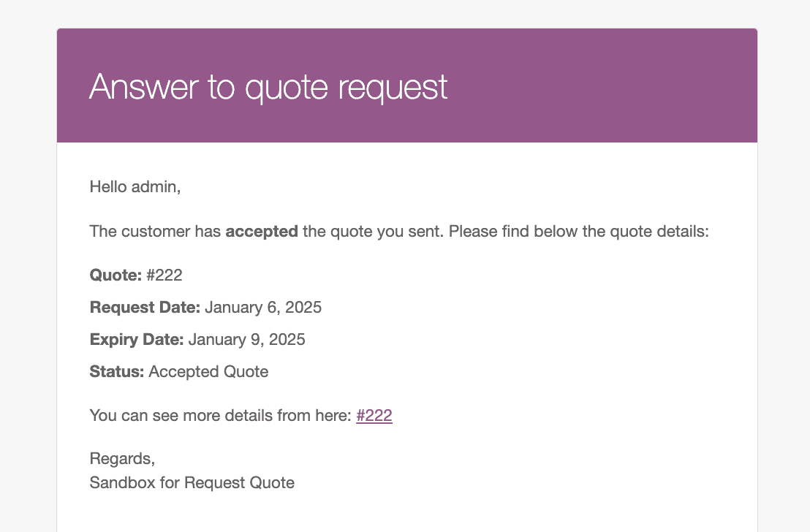The image size is (810, 532).
Task: Click the 'Accepted Quote' status value
Action: (208, 371)
